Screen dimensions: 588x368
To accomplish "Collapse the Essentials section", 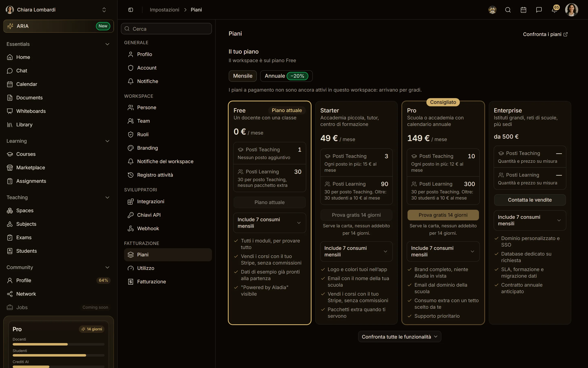I will [x=107, y=44].
